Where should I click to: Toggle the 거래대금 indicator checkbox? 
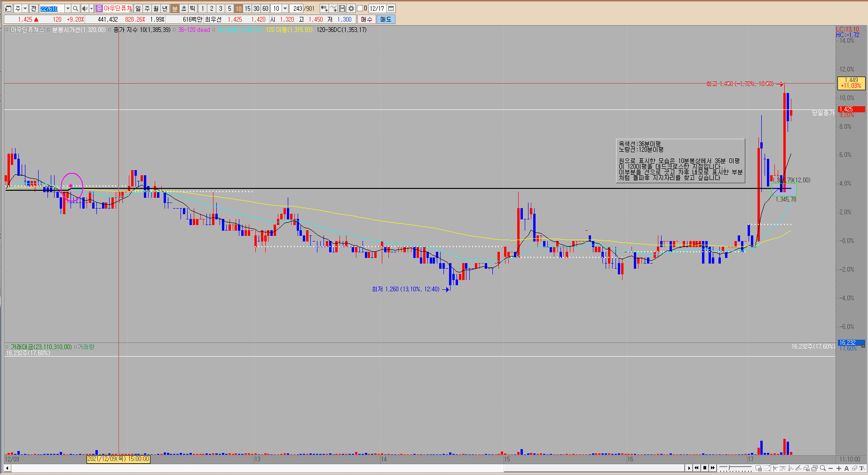click(7, 347)
